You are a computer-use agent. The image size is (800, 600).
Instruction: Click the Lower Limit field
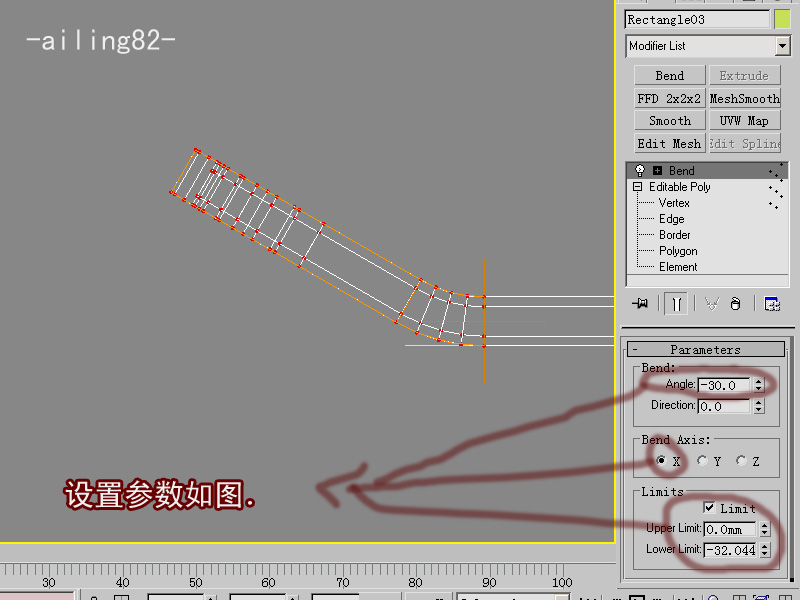tap(730, 550)
